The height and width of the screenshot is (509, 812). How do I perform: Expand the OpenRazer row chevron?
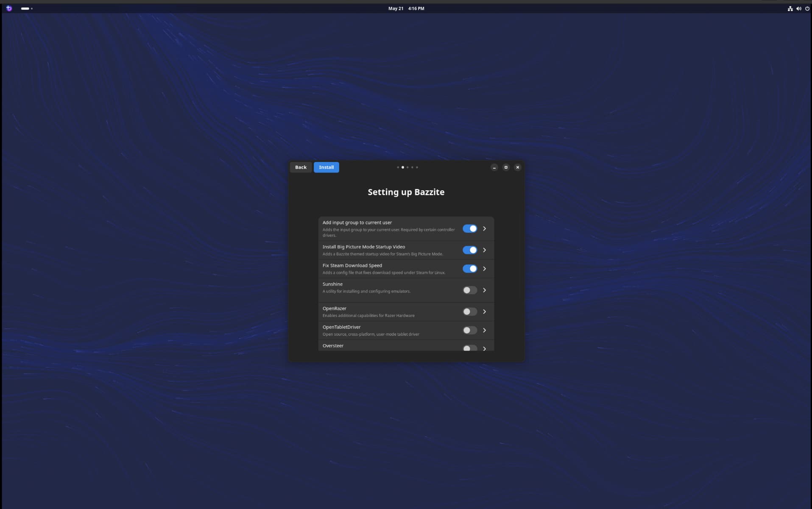tap(484, 312)
